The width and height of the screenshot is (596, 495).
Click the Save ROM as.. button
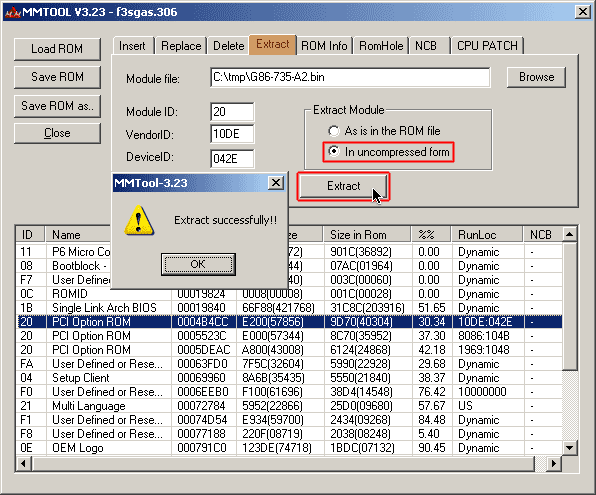click(57, 106)
